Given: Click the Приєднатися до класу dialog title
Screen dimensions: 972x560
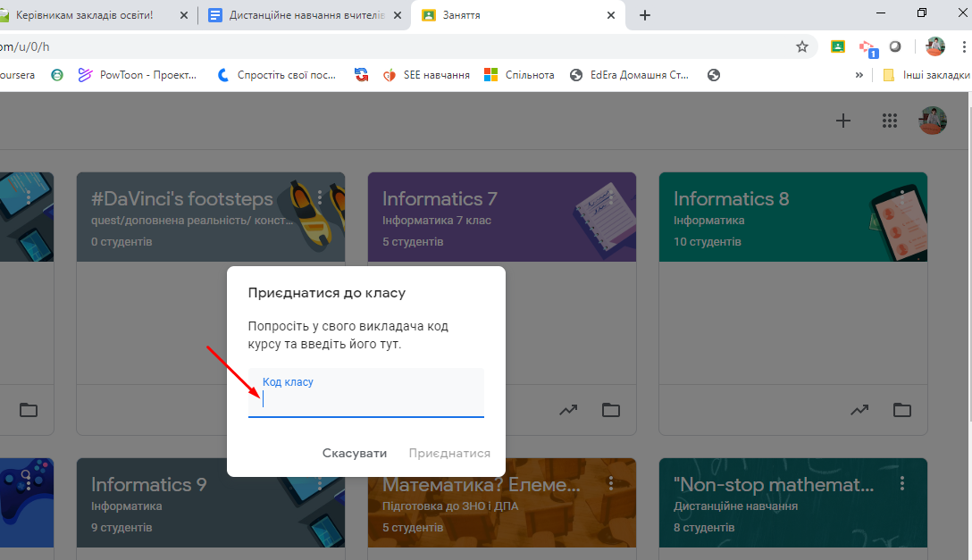Looking at the screenshot, I should point(327,292).
